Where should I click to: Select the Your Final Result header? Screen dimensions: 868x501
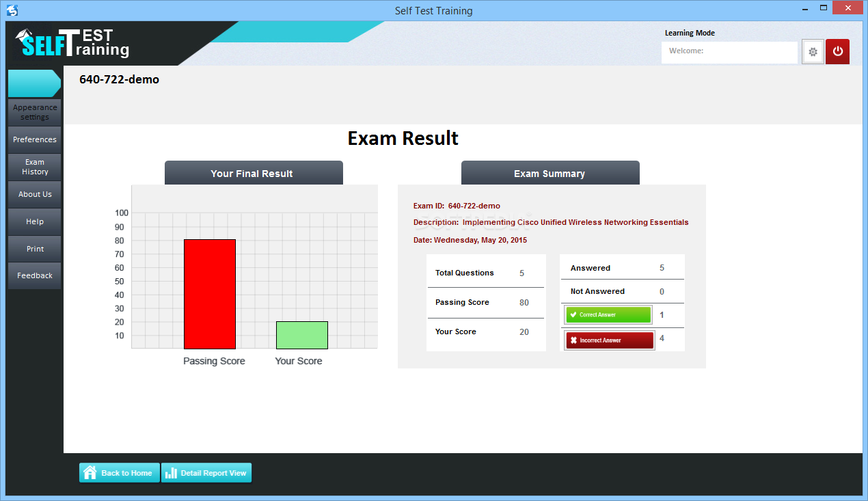pos(254,173)
